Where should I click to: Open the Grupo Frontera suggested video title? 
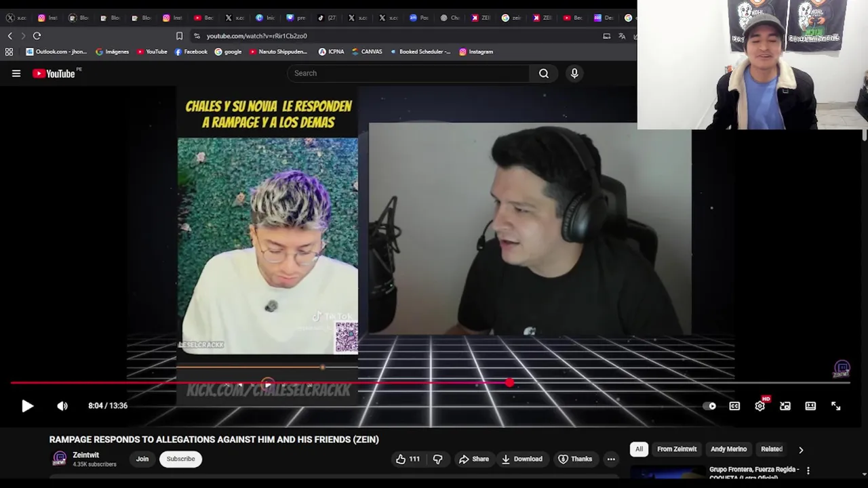click(753, 472)
